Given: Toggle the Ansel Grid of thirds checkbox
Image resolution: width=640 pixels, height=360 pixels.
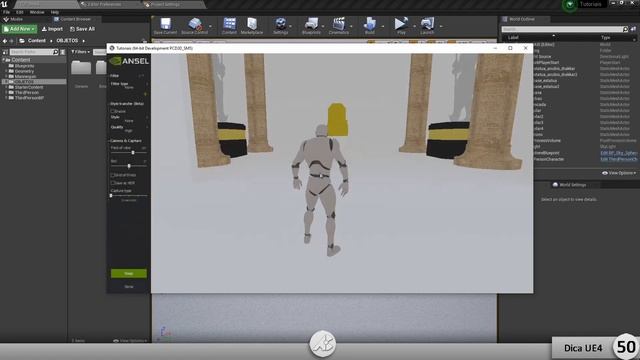Looking at the screenshot, I should pyautogui.click(x=113, y=175).
